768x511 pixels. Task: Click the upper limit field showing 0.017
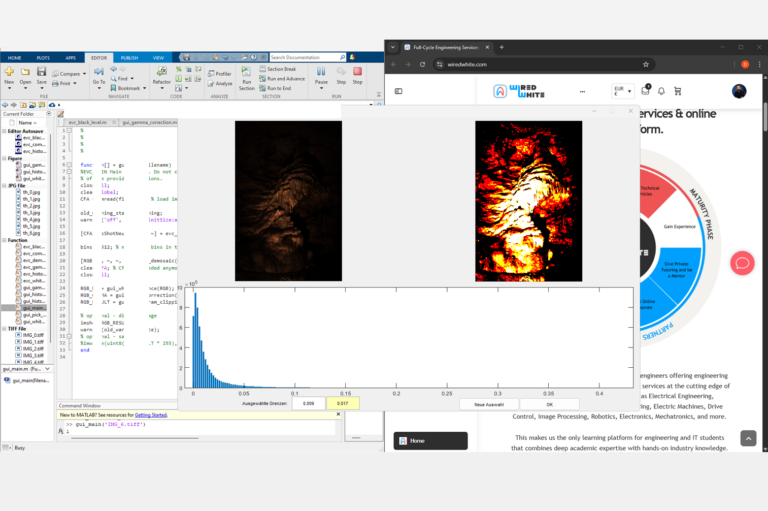point(343,403)
